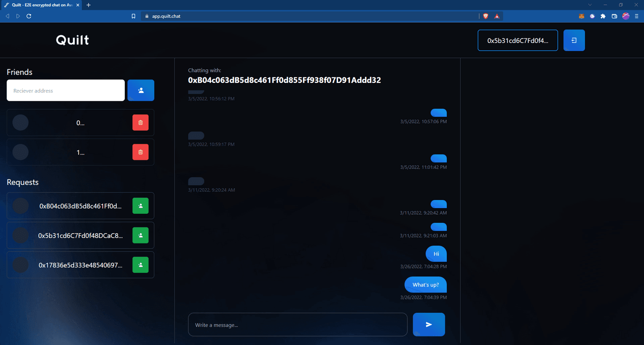Viewport: 644px width, 345px height.
Task: Click the timestamp 3/26/2022, 7:04:39 PM
Action: point(424,297)
